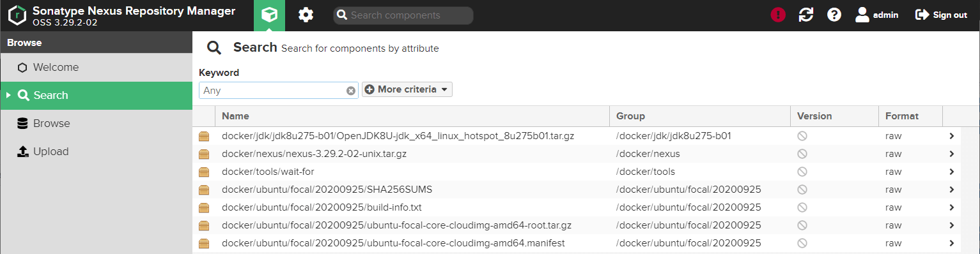Expand the amd64-root.tar.gz row chevron
This screenshot has height=254, width=980.
coord(952,225)
